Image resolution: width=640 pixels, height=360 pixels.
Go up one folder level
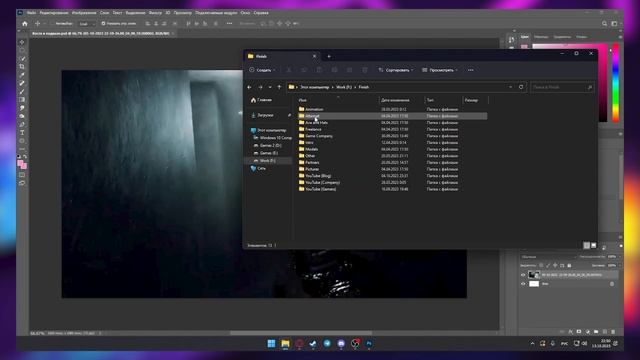279,87
